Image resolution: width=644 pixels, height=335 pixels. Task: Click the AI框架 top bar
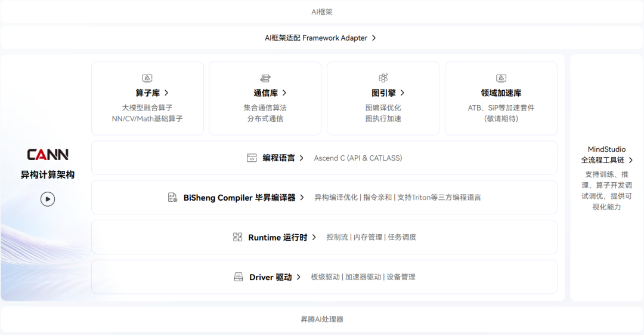tap(322, 12)
